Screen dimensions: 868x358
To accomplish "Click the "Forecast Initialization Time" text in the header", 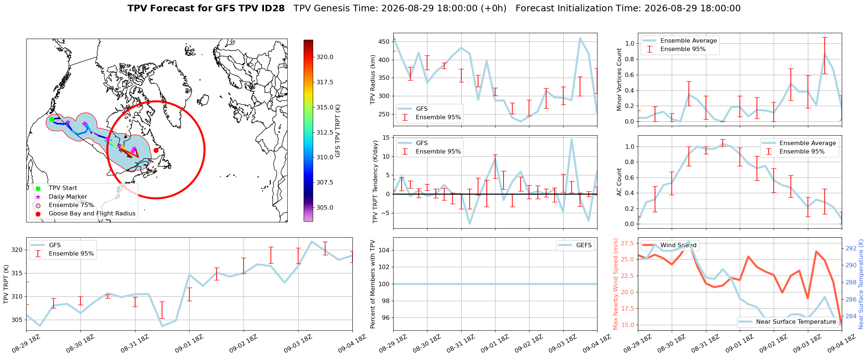I will tap(578, 8).
